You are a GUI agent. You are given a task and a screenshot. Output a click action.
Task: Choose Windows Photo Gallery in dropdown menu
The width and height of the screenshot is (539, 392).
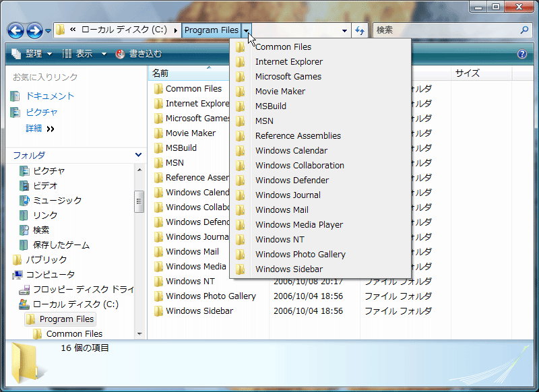(x=321, y=254)
